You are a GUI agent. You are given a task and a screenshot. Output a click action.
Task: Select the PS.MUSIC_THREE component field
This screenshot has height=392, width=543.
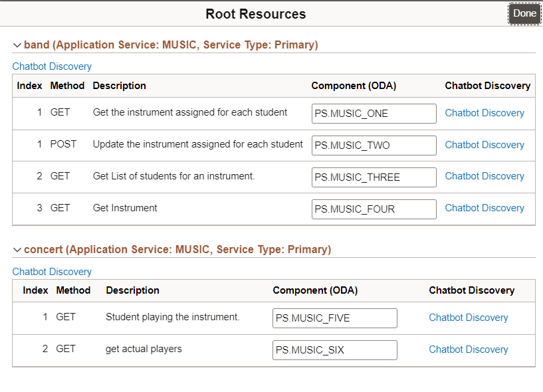[374, 177]
